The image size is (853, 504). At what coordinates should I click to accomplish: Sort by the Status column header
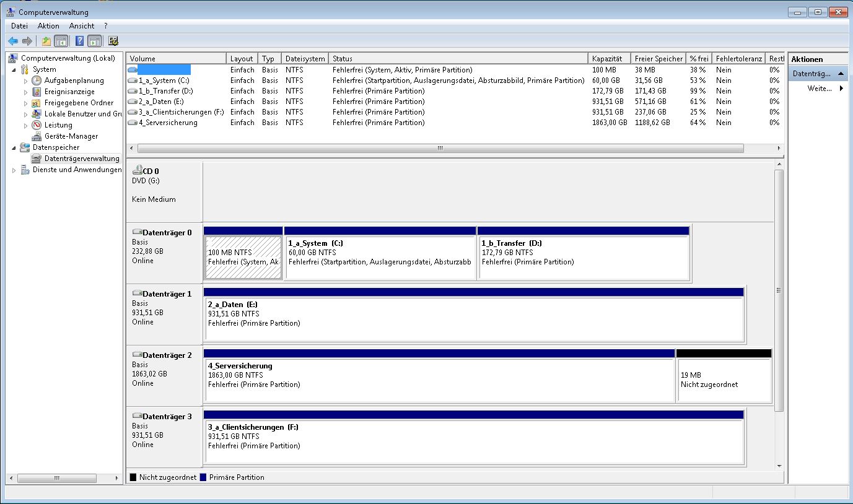(458, 59)
